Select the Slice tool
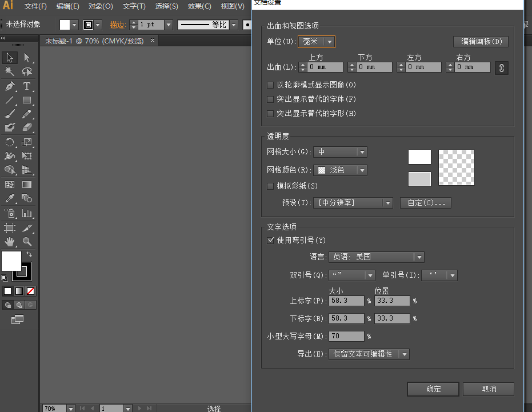532x412 pixels. [27, 228]
